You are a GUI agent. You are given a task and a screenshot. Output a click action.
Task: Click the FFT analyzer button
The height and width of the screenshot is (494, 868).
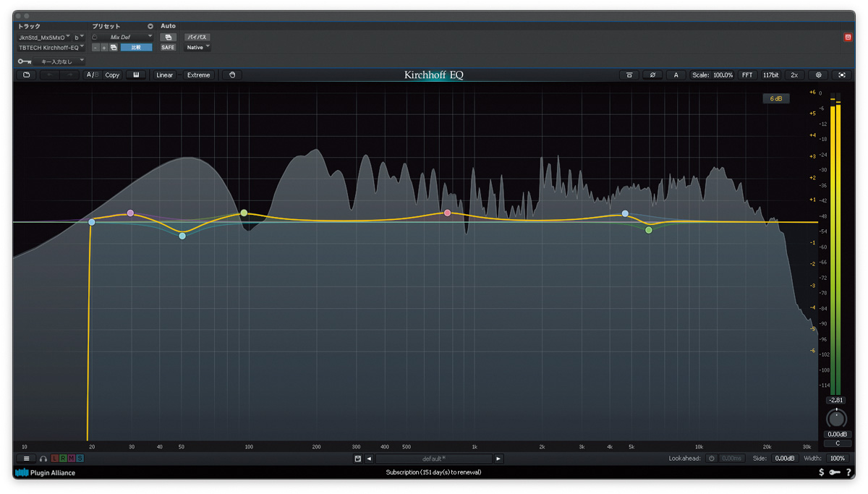(747, 75)
